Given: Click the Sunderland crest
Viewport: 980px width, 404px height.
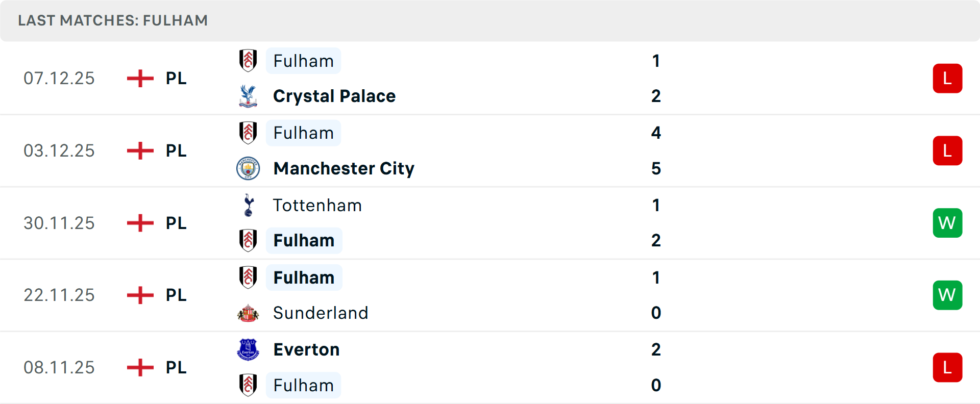Looking at the screenshot, I should tap(249, 313).
